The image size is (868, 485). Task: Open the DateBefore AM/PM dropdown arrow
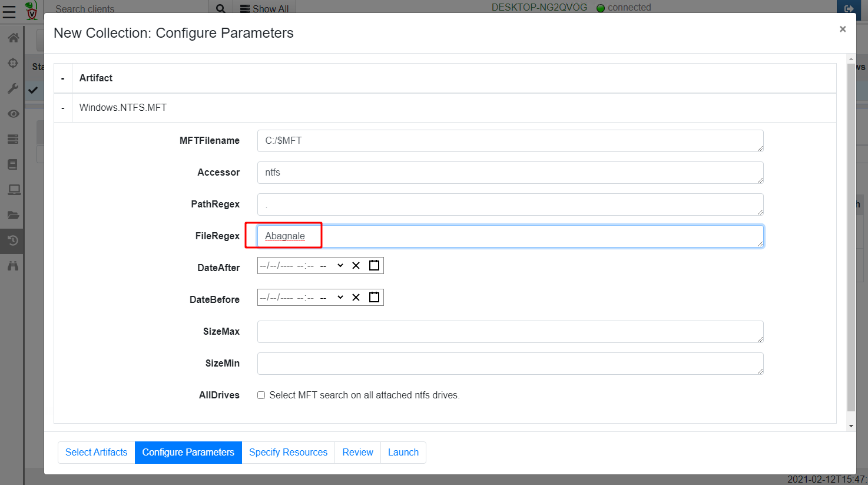(340, 298)
